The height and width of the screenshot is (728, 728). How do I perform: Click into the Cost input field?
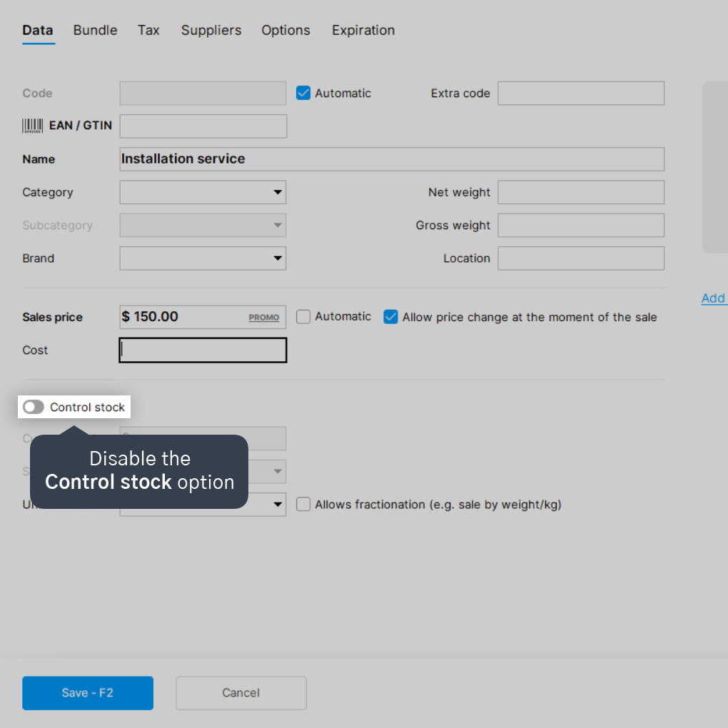pos(203,350)
